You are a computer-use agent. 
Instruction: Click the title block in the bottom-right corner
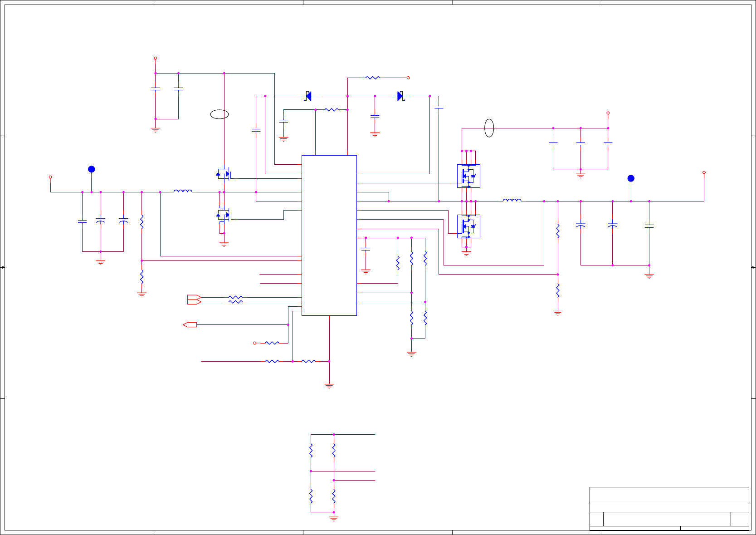click(669, 509)
